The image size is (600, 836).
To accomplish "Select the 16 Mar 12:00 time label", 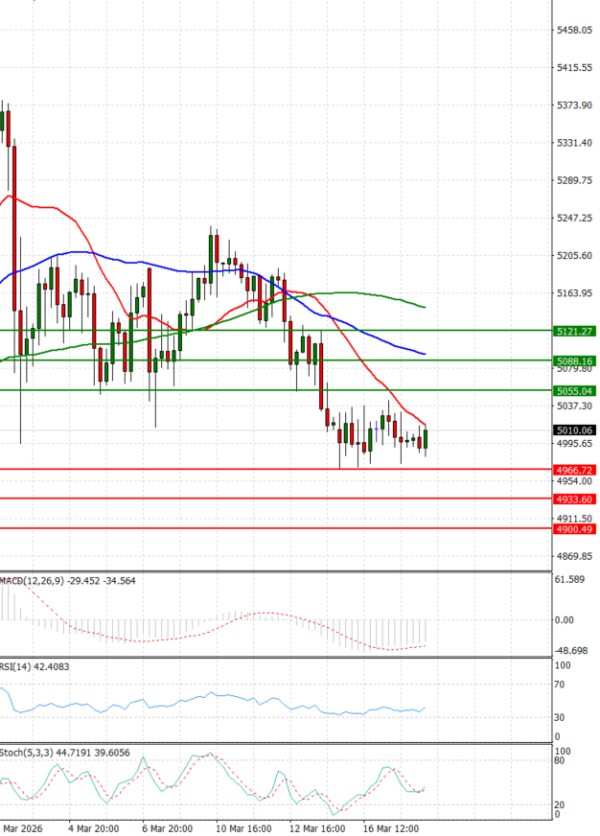I will tap(392, 829).
